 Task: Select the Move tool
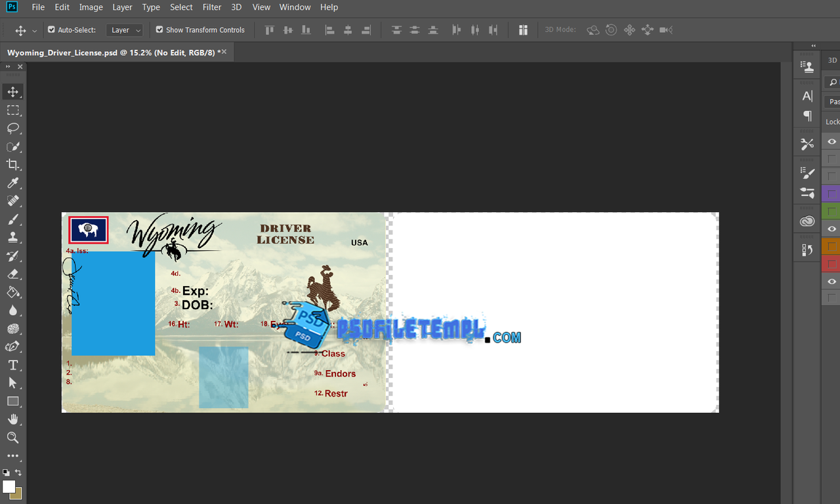[x=12, y=92]
